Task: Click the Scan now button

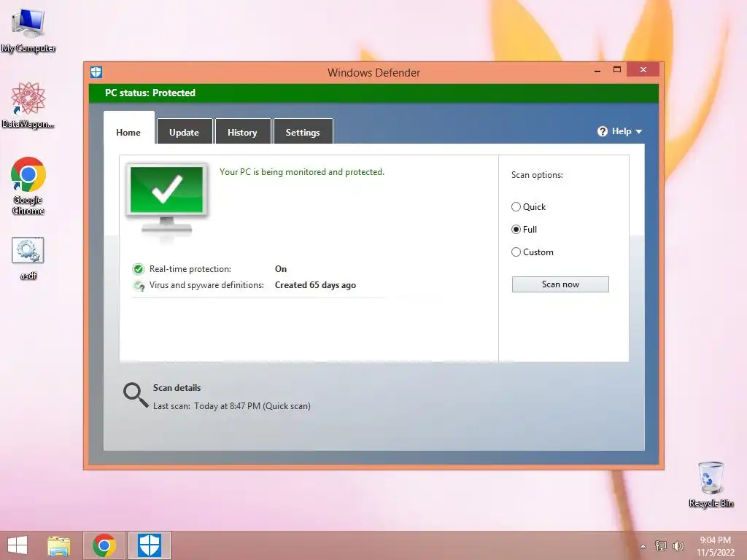Action: click(560, 284)
